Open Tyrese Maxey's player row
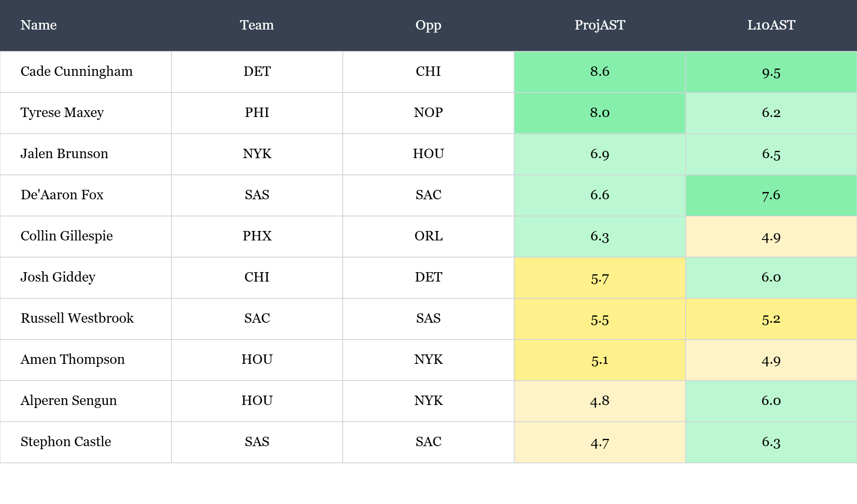 62,113
